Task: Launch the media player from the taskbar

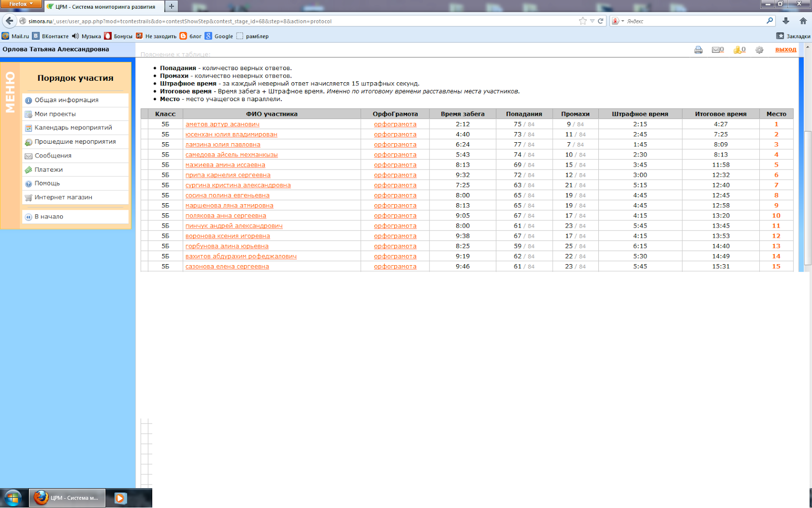Action: pyautogui.click(x=120, y=498)
